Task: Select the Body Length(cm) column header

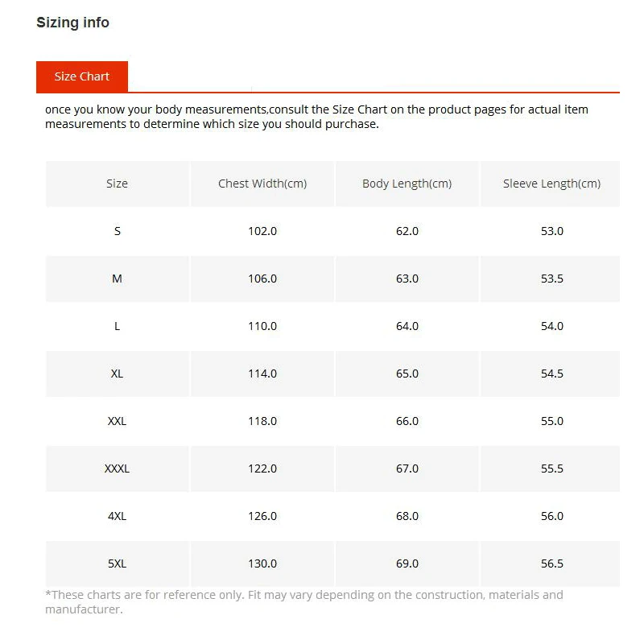Action: 407,184
